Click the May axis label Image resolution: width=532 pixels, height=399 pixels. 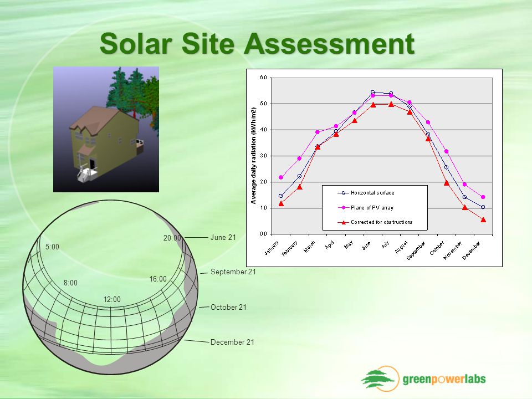click(x=349, y=244)
